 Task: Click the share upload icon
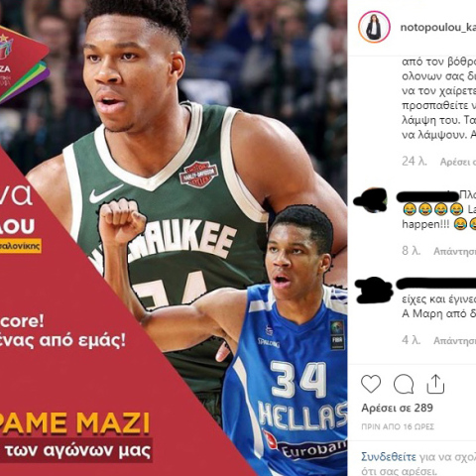[435, 384]
